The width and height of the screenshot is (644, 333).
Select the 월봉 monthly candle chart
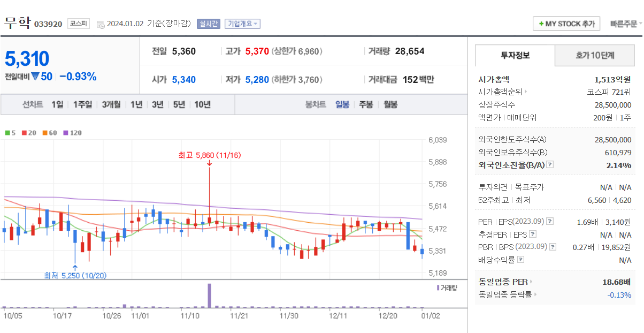pyautogui.click(x=390, y=104)
